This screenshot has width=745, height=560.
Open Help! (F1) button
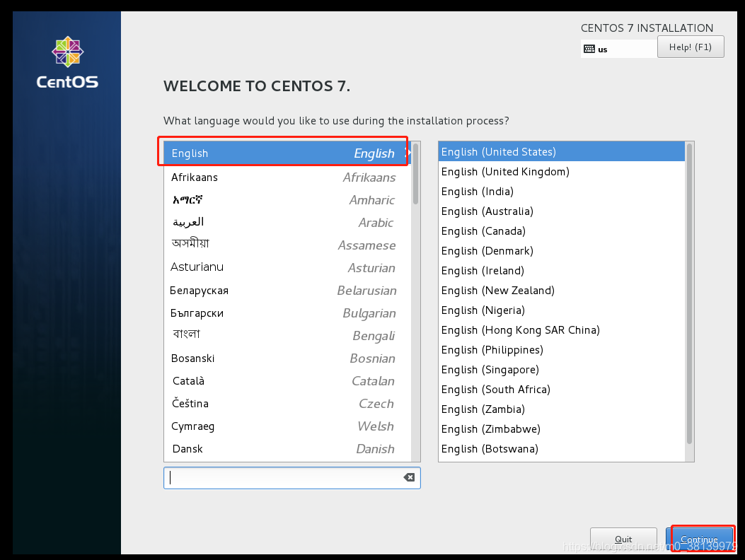point(691,47)
